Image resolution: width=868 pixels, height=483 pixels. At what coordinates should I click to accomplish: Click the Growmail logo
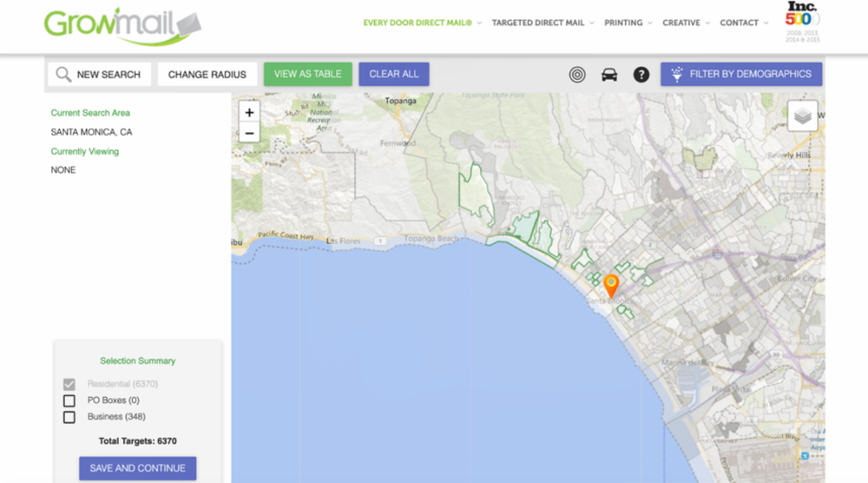click(x=122, y=26)
